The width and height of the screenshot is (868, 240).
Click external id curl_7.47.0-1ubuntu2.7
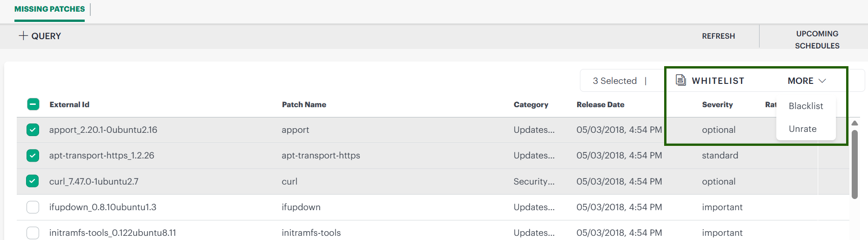pyautogui.click(x=94, y=181)
